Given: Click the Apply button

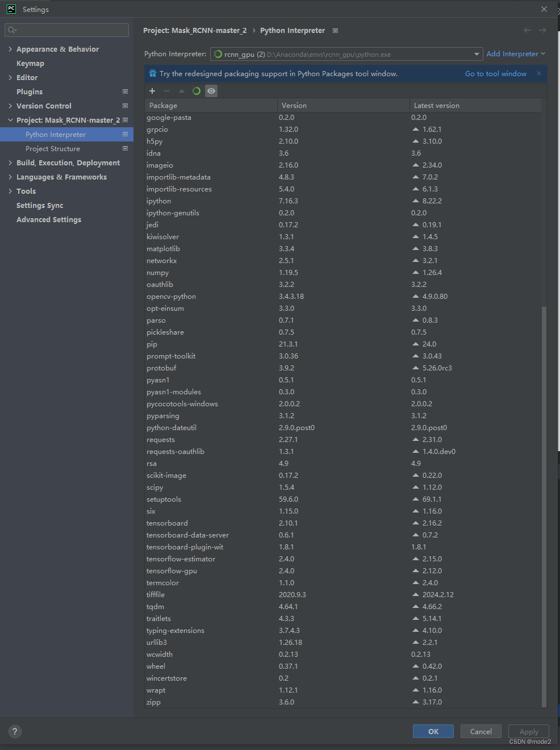Looking at the screenshot, I should tap(529, 731).
